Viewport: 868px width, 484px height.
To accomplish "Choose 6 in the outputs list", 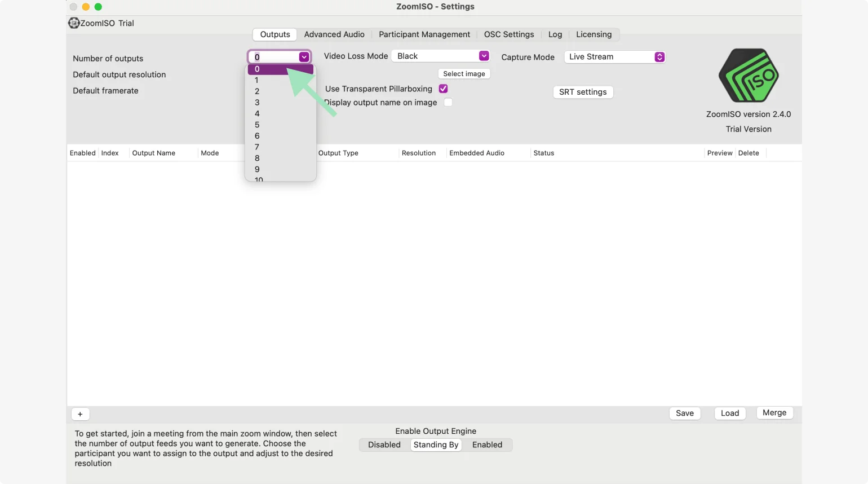I will pos(281,136).
